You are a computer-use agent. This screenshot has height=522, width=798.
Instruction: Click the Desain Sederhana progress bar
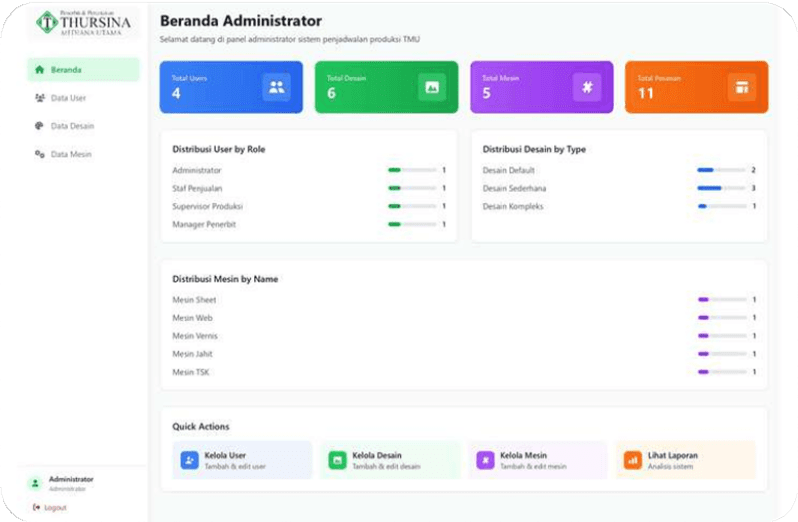pyautogui.click(x=721, y=188)
